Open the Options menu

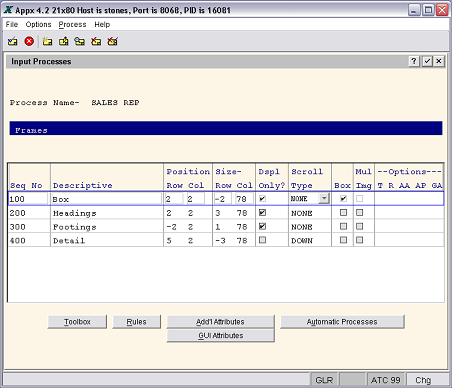coord(38,24)
